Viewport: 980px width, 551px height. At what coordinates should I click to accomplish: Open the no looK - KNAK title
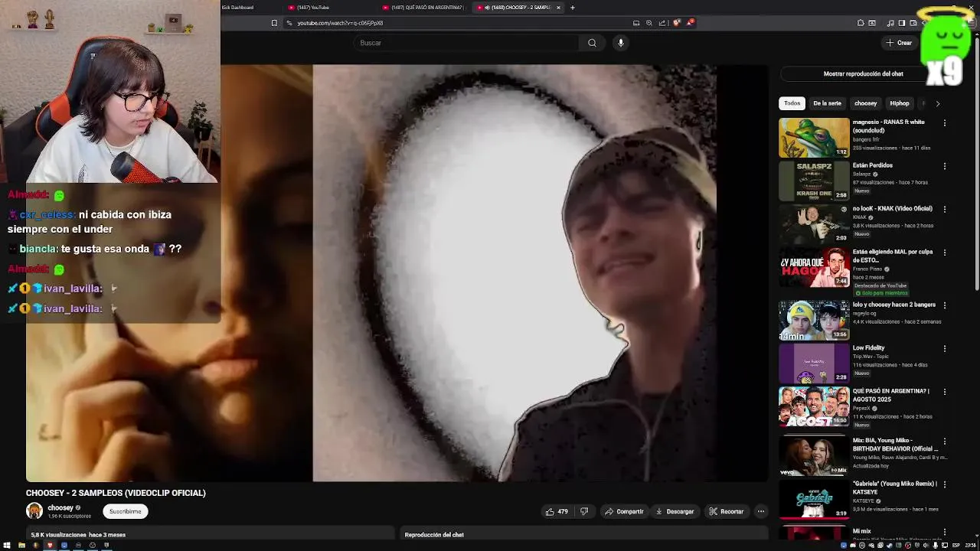[x=892, y=209]
